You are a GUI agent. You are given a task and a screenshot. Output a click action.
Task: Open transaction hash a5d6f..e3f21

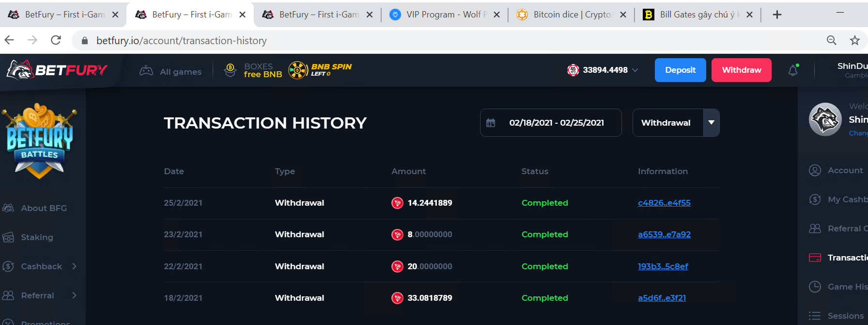[x=662, y=298]
